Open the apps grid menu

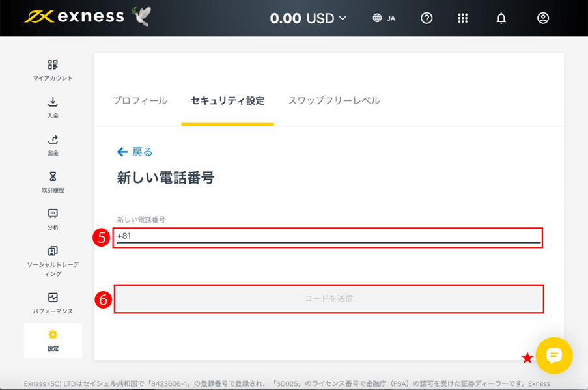(x=463, y=18)
